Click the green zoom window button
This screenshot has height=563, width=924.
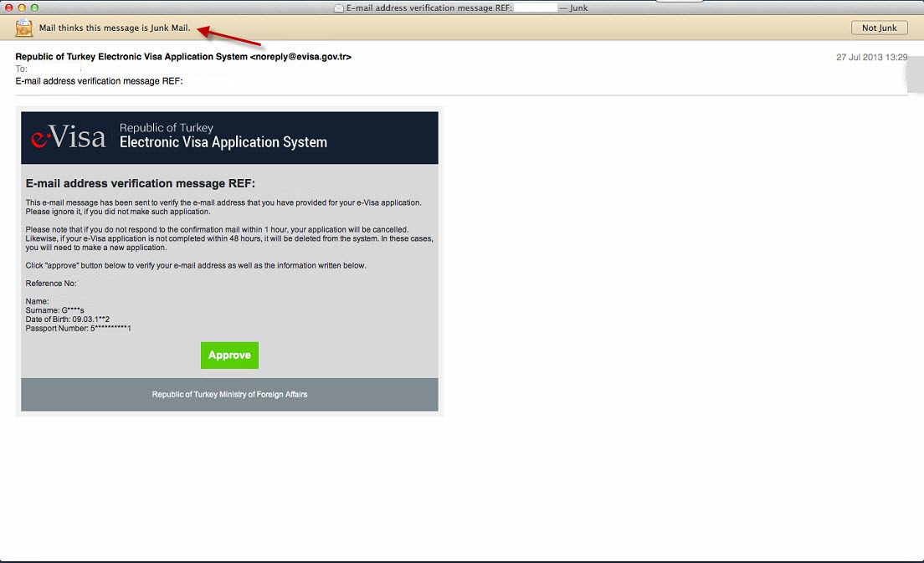click(35, 8)
